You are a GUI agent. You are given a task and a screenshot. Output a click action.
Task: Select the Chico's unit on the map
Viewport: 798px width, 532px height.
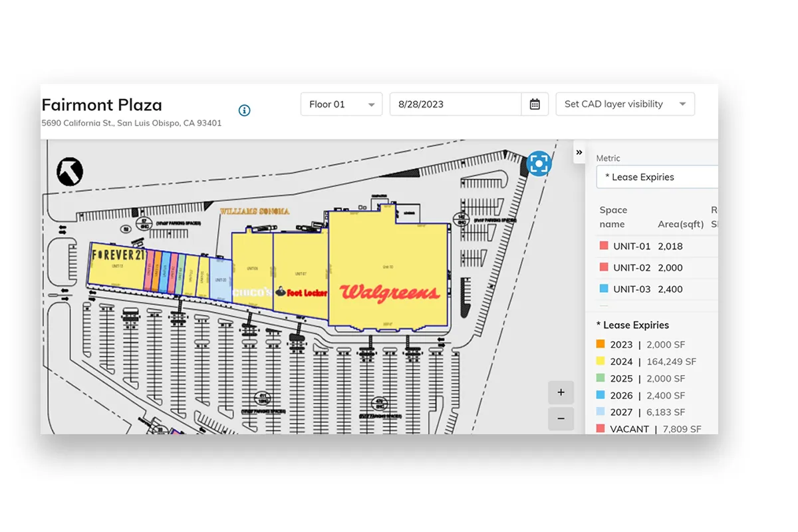coord(252,271)
